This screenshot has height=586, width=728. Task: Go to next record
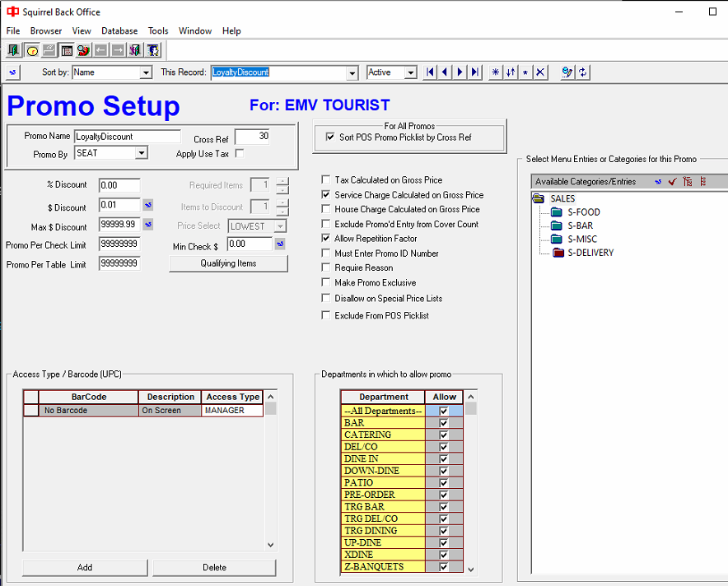pos(460,72)
